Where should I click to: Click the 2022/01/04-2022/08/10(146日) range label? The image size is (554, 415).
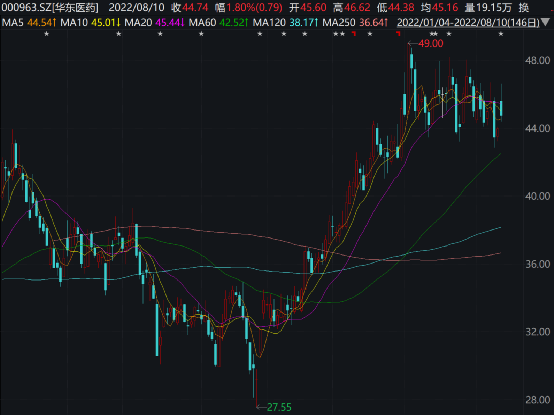click(468, 23)
